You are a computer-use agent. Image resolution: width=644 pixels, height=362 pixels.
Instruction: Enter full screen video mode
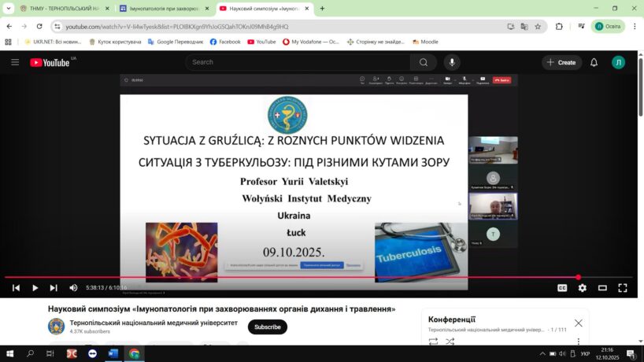(x=623, y=288)
